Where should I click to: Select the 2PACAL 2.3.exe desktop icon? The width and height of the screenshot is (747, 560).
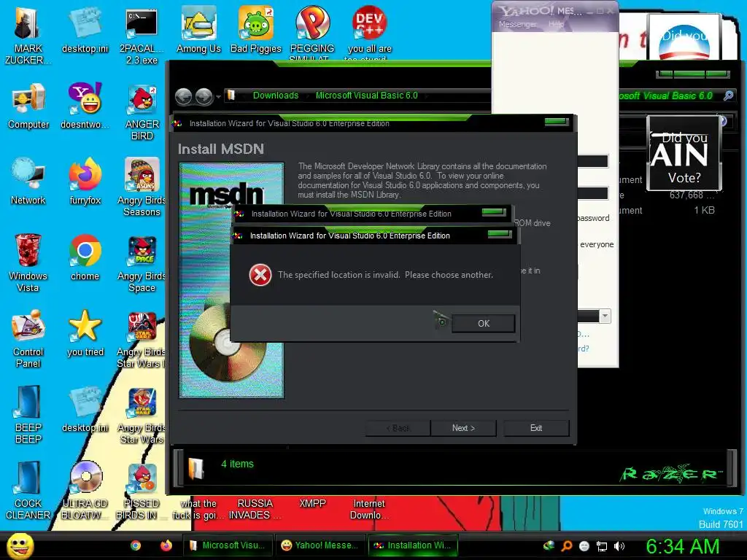point(142,36)
